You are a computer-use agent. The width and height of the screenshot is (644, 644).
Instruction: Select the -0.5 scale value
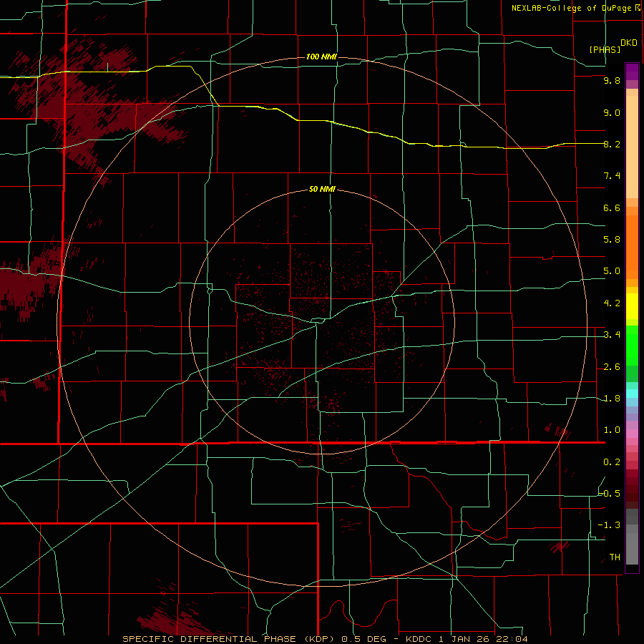[x=610, y=494]
